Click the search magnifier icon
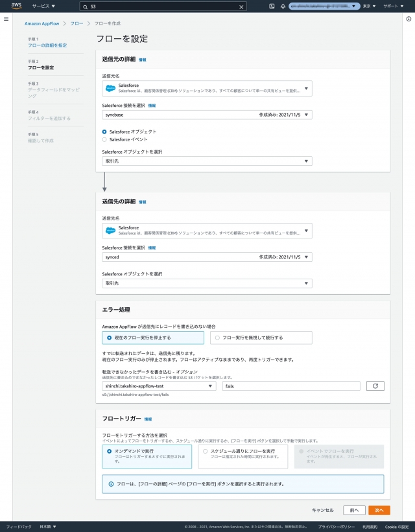This screenshot has width=415, height=532. tap(85, 6)
